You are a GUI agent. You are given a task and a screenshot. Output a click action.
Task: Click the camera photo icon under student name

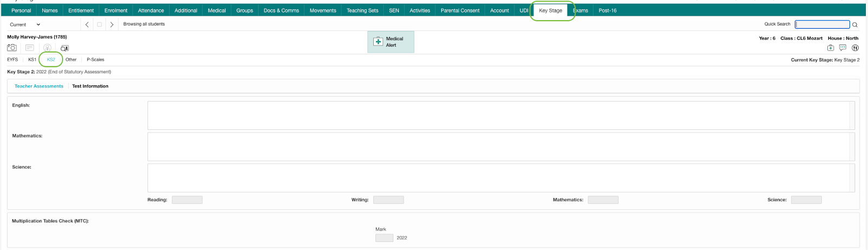(11, 48)
